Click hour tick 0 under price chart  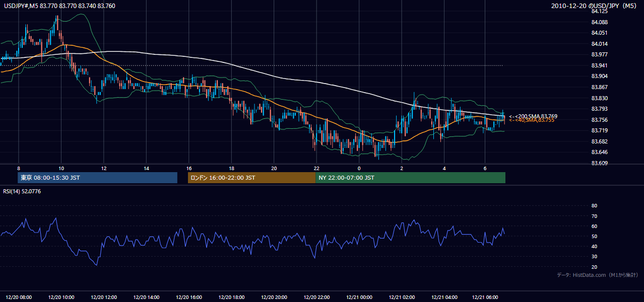(x=359, y=168)
